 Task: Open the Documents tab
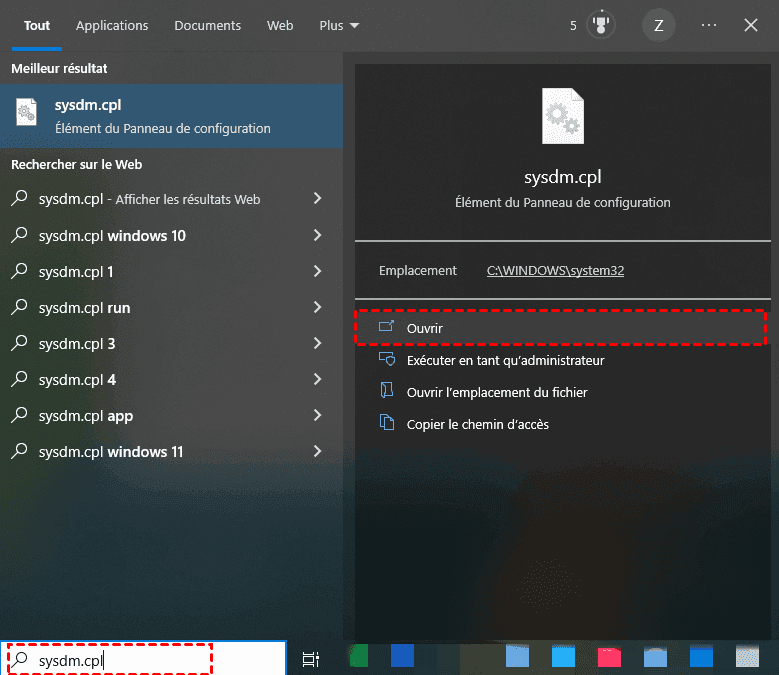pos(207,25)
